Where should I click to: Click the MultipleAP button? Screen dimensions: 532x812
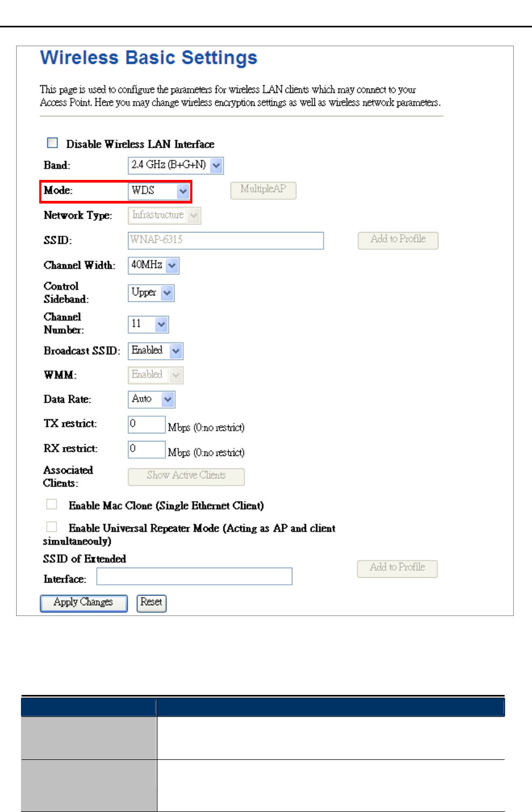pyautogui.click(x=263, y=190)
